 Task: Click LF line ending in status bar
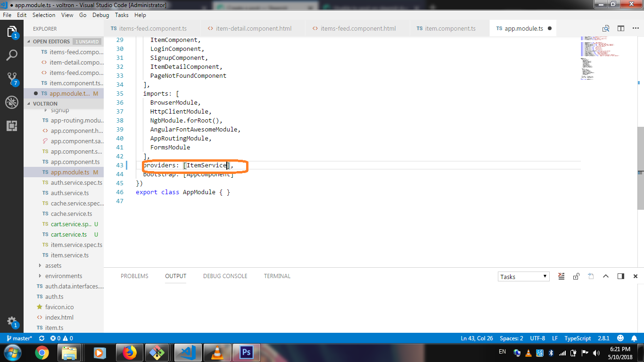555,338
